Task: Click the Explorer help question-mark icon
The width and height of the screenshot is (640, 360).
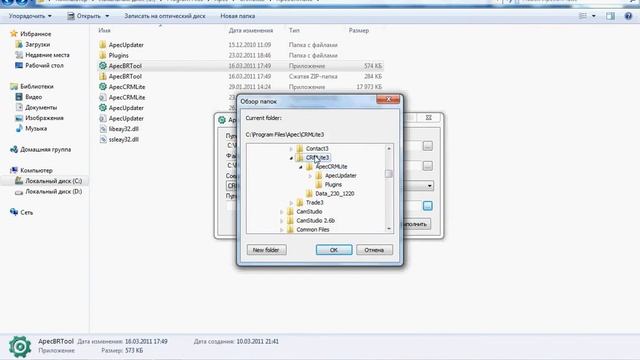Action: (628, 16)
